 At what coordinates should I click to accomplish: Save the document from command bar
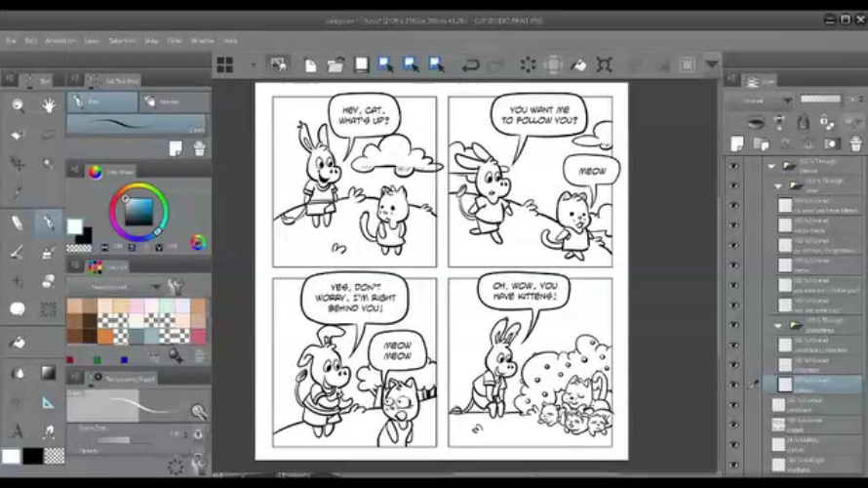point(361,64)
